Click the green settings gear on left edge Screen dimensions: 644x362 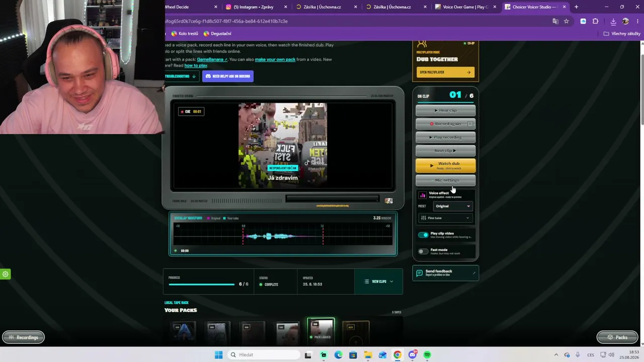tap(6, 274)
